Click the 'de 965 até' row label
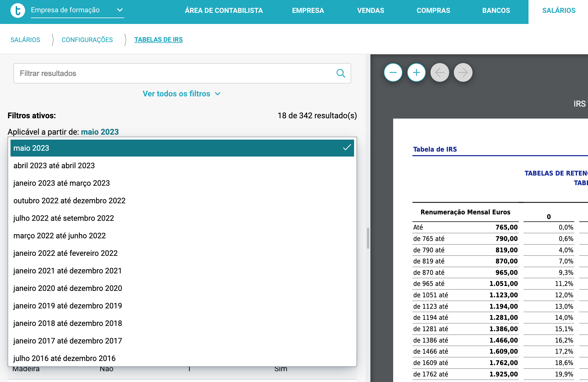Image resolution: width=588 pixels, height=382 pixels. (x=429, y=284)
